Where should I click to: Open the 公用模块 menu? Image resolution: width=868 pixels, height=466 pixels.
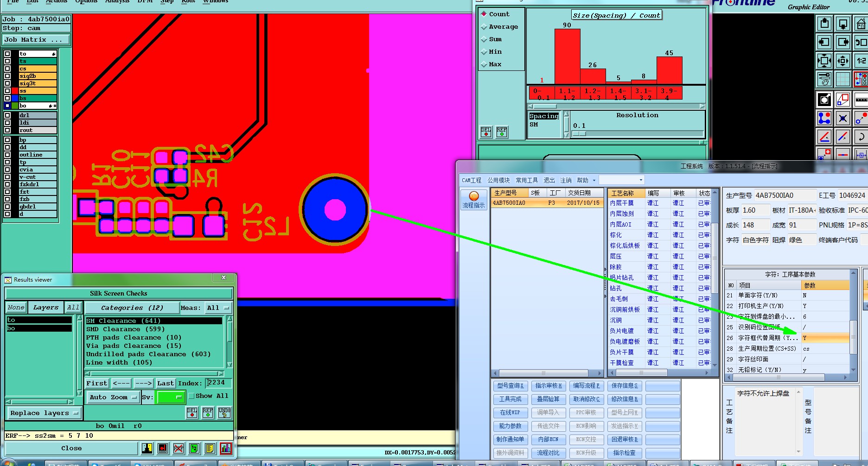tap(498, 180)
